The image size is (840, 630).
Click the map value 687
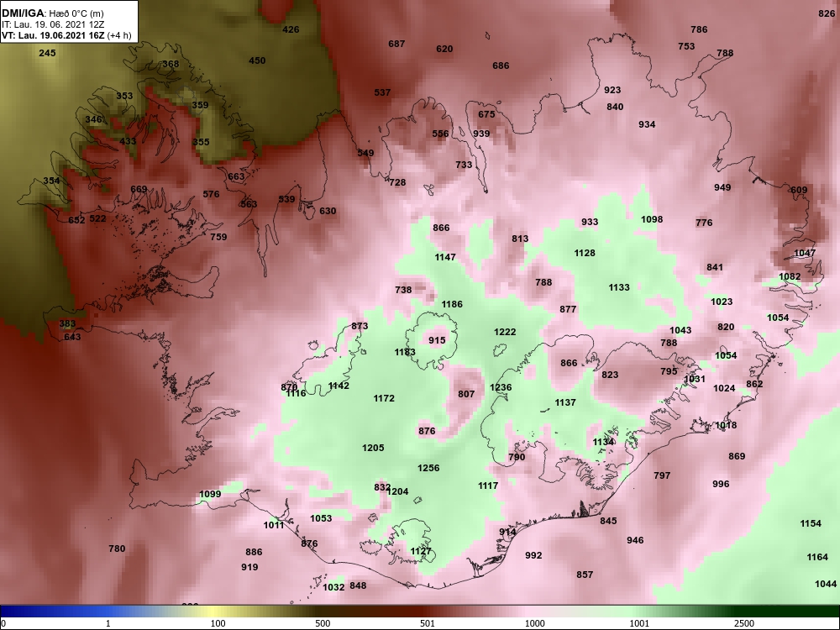396,44
